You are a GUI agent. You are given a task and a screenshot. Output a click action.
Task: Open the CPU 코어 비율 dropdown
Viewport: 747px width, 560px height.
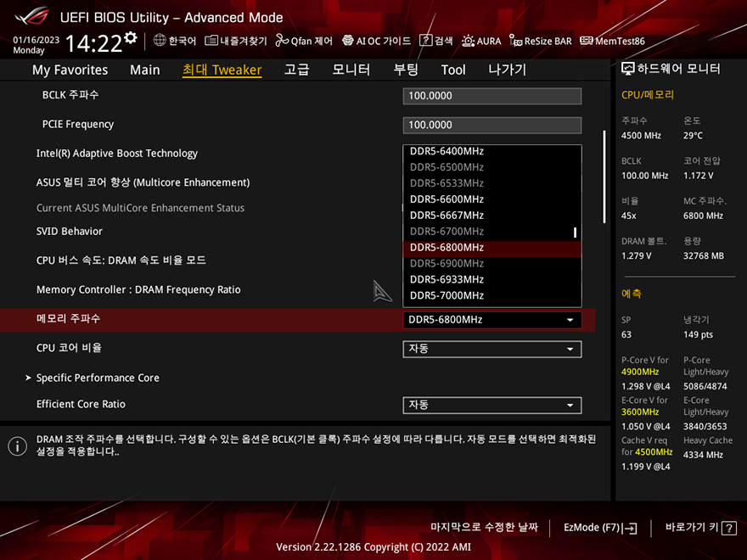click(492, 349)
